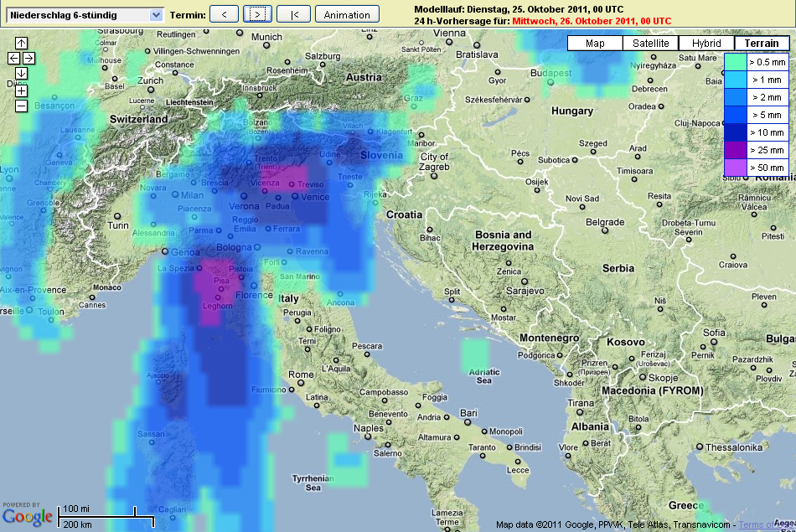796x532 pixels.
Task: Switch to the Map view
Action: click(x=595, y=44)
